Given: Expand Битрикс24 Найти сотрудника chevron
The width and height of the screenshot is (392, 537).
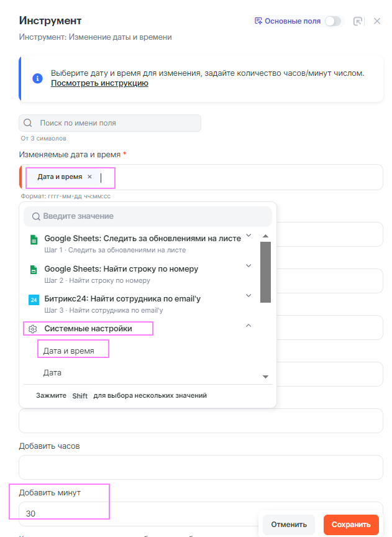Looking at the screenshot, I should click(x=248, y=295).
